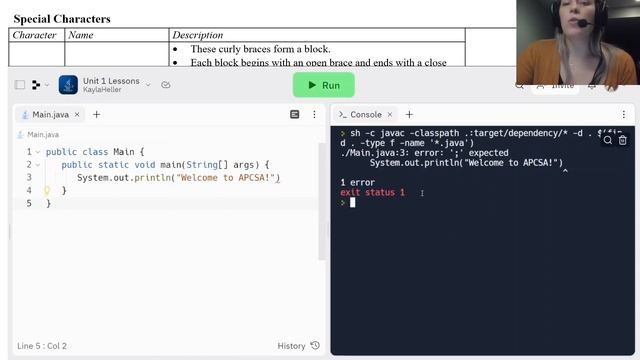
Task: Open the History button
Action: point(298,346)
